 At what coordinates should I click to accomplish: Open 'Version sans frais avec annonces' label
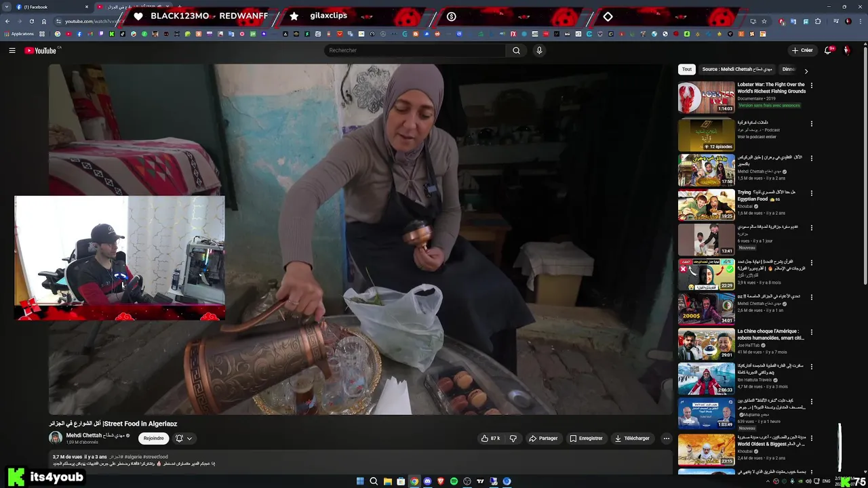[770, 105]
